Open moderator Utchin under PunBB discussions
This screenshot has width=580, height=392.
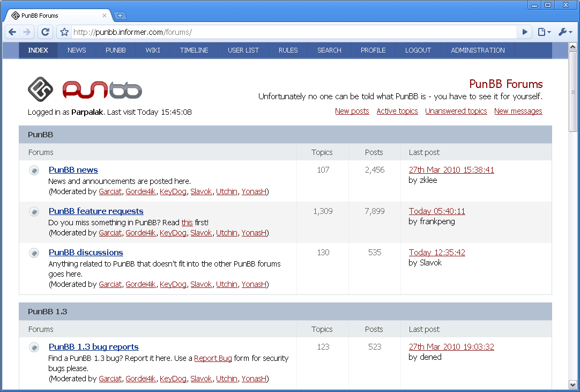[x=227, y=284]
